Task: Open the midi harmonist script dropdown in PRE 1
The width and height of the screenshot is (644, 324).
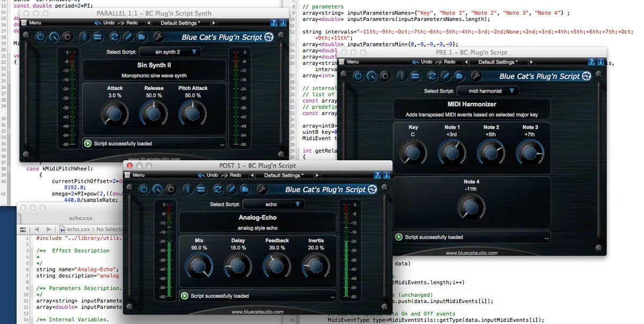Action: click(486, 91)
